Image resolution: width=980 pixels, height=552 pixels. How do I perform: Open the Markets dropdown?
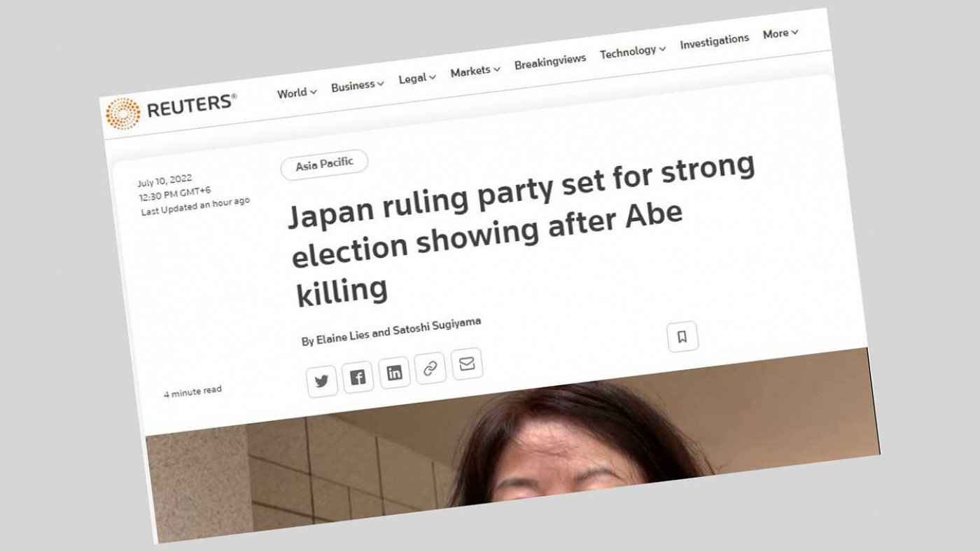tap(475, 71)
